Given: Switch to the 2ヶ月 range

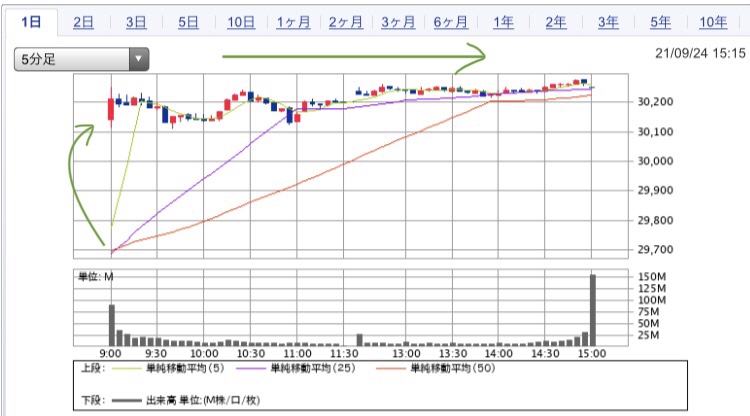Looking at the screenshot, I should click(x=345, y=22).
